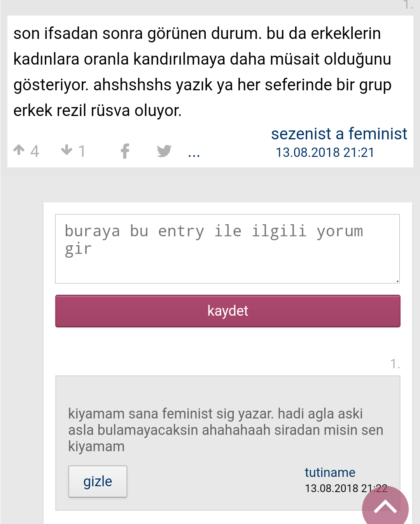Image resolution: width=420 pixels, height=524 pixels.
Task: Share the entry on Twitter
Action: click(x=164, y=151)
